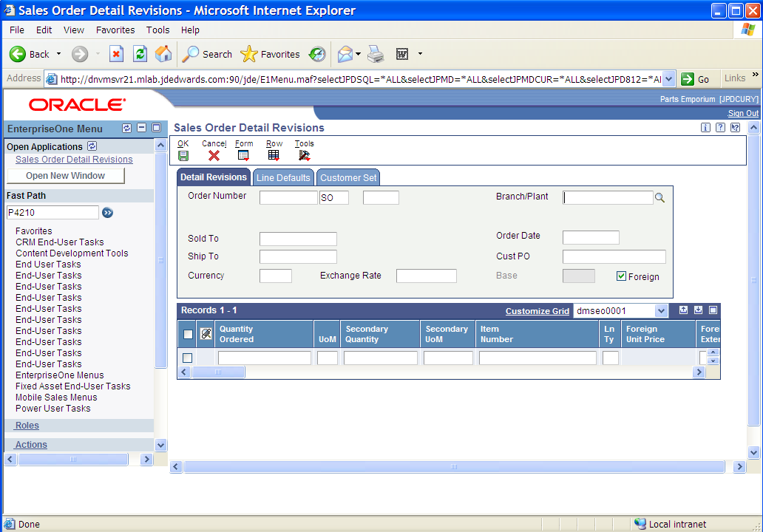Open Content Development Tools menu item
The width and height of the screenshot is (763, 532).
[x=72, y=253]
